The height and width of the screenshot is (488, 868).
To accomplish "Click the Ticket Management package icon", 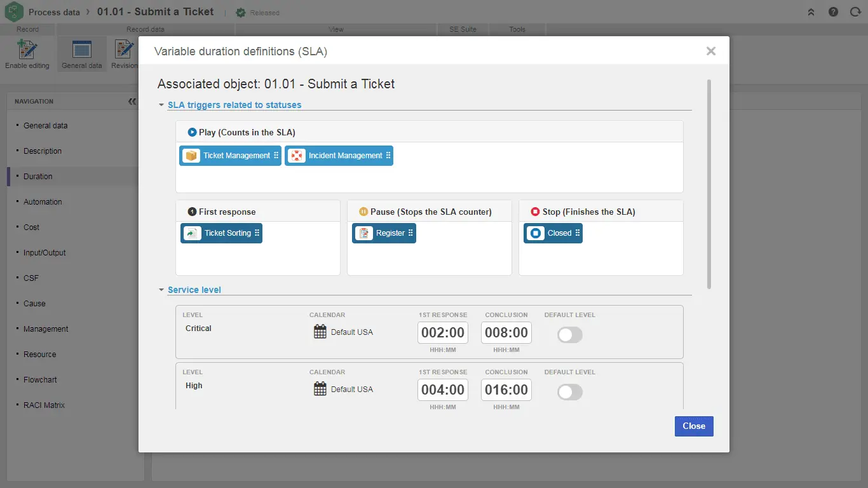I will pyautogui.click(x=191, y=156).
